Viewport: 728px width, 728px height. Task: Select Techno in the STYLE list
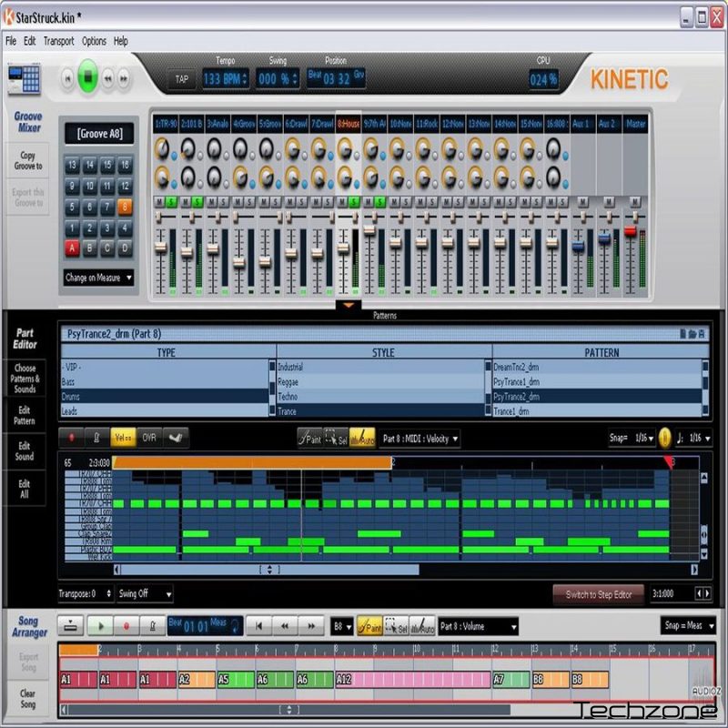380,397
